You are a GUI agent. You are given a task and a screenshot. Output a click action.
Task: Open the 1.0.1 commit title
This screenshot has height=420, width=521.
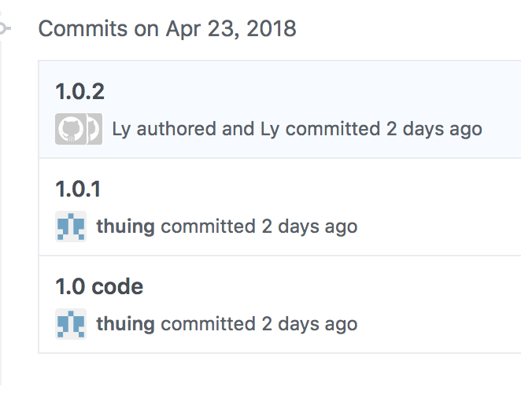click(78, 189)
